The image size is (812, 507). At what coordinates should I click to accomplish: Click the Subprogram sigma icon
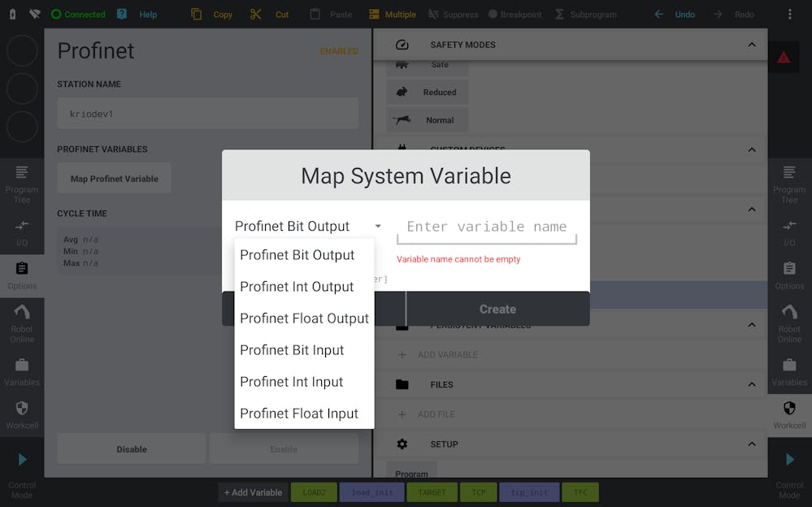click(x=559, y=14)
